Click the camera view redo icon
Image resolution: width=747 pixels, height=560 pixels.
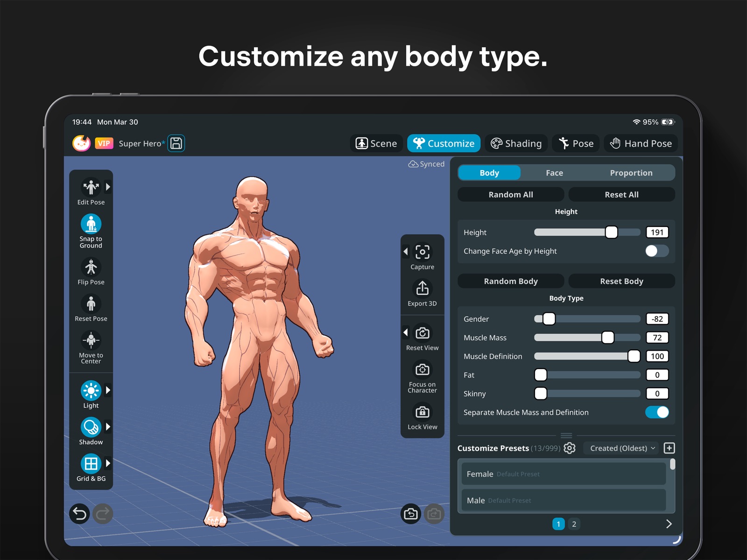(434, 514)
